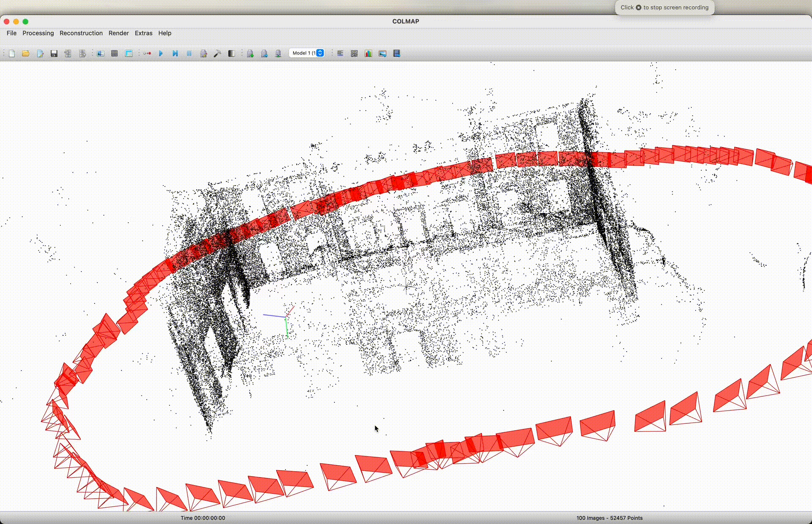Screen dimensions: 812x524
Task: Grab a screenshot of the model viewer
Action: [x=382, y=53]
